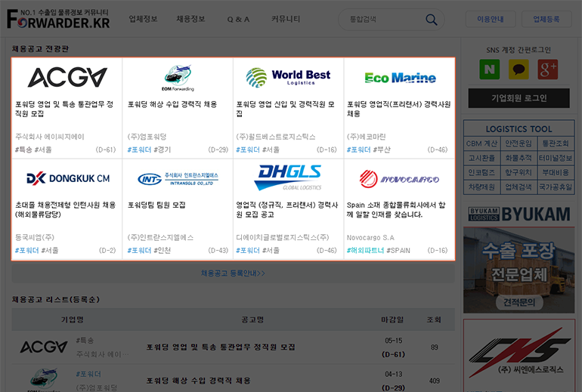The width and height of the screenshot is (582, 392).
Task: Click the (주)월드베스트로지스틱스 company name
Action: (x=276, y=137)
